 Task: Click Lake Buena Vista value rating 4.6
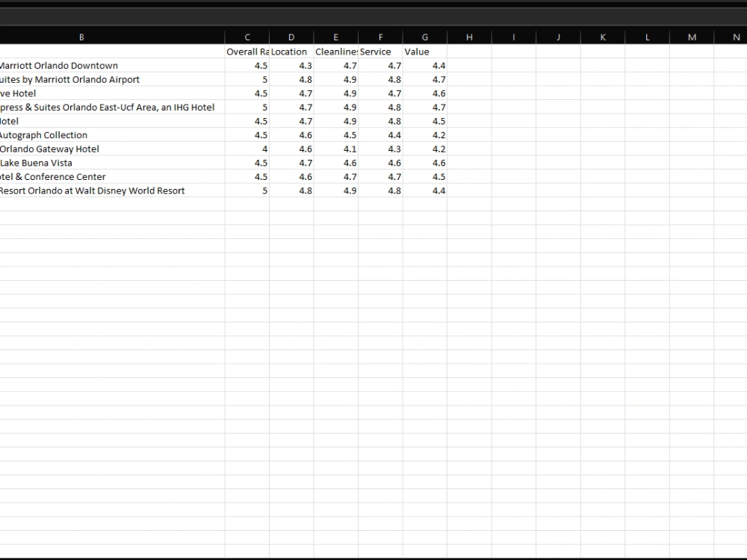(424, 162)
